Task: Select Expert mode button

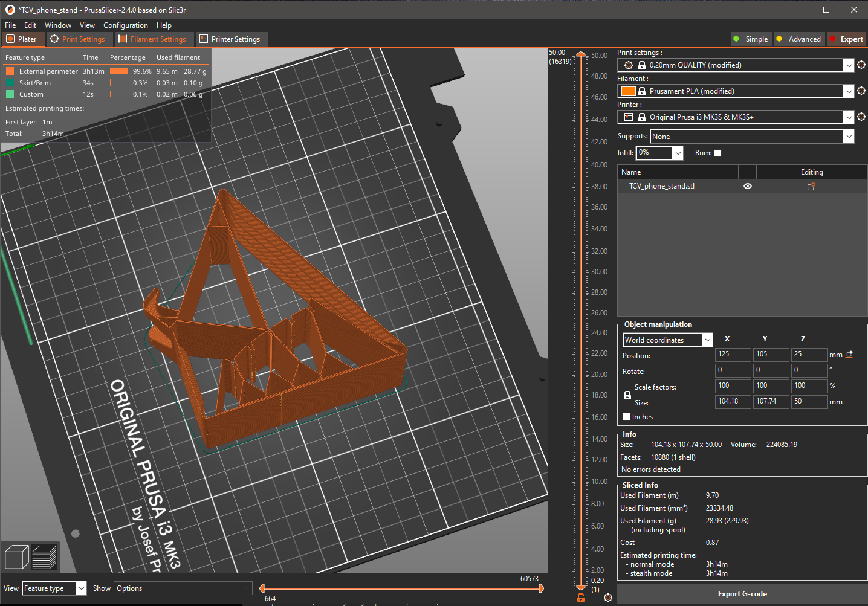Action: tap(846, 39)
